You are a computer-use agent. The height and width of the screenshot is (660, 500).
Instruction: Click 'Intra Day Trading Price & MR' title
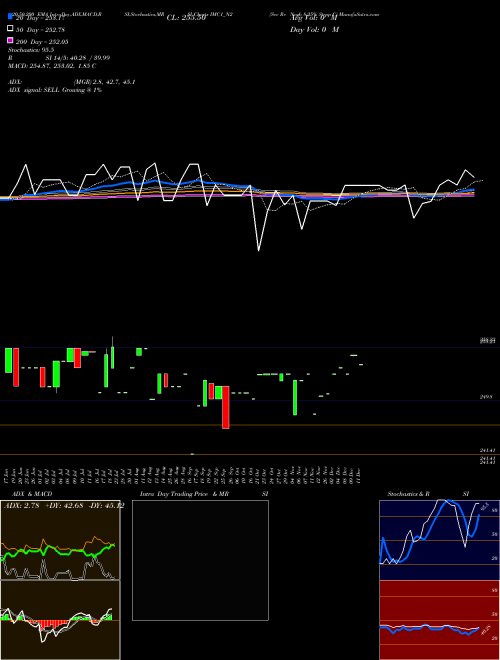[184, 494]
